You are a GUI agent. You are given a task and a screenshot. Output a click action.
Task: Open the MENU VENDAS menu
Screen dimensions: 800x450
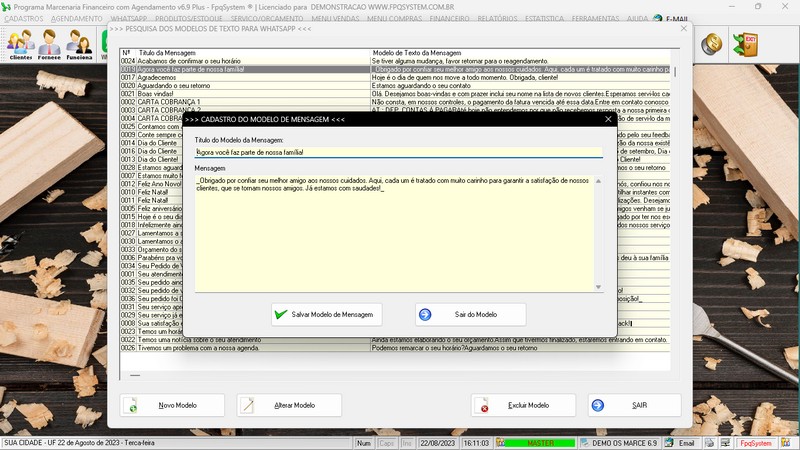[335, 18]
